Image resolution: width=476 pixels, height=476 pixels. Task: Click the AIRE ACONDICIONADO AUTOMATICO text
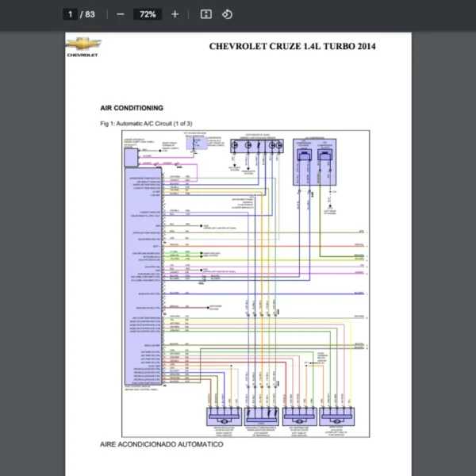[x=162, y=444]
